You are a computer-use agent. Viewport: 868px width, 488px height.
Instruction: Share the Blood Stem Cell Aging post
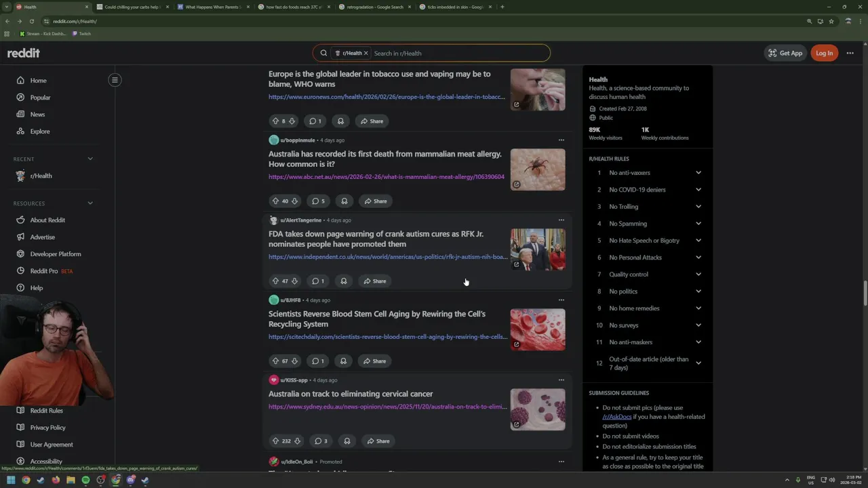pyautogui.click(x=374, y=361)
